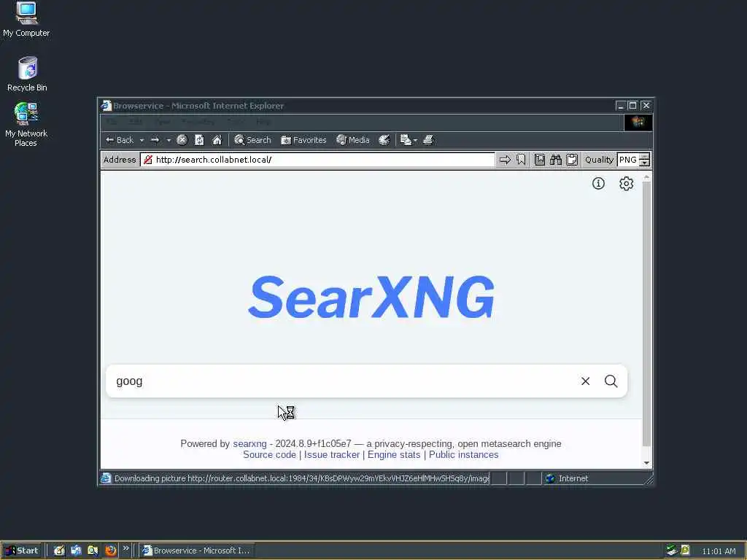The width and height of the screenshot is (747, 560).
Task: Click the 'Downloading picture' status bar text
Action: 301,478
